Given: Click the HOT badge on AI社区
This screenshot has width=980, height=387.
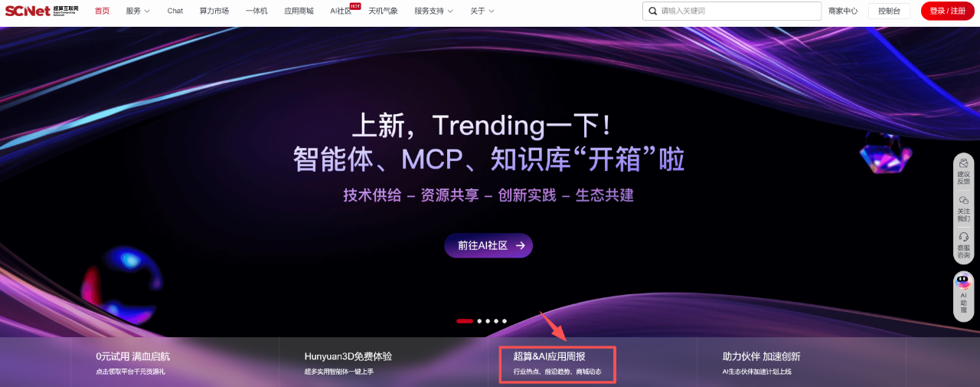Looking at the screenshot, I should (355, 5).
